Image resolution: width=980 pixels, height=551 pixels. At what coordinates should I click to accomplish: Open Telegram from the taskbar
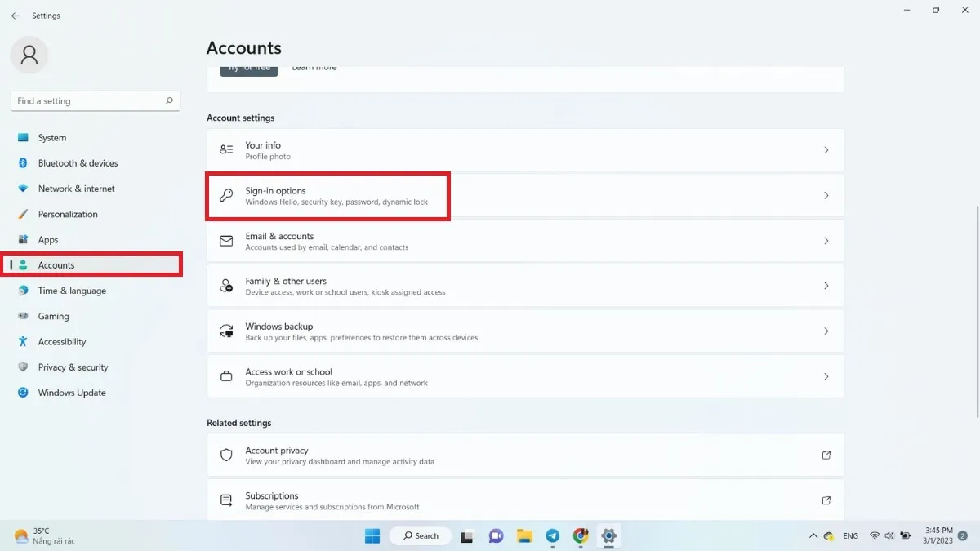point(552,536)
